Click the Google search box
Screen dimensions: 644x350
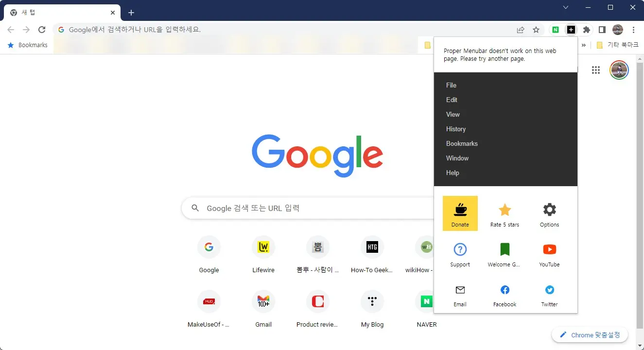click(x=308, y=208)
